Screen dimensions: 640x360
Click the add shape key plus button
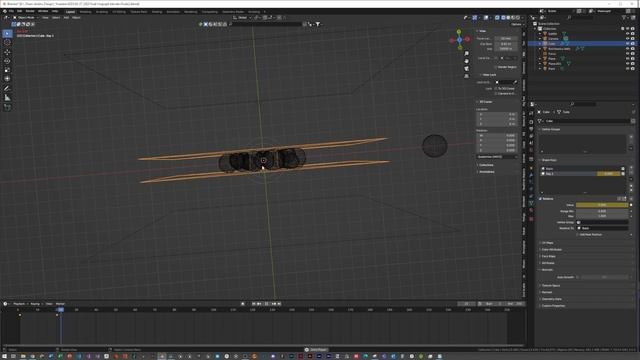[x=631, y=168]
